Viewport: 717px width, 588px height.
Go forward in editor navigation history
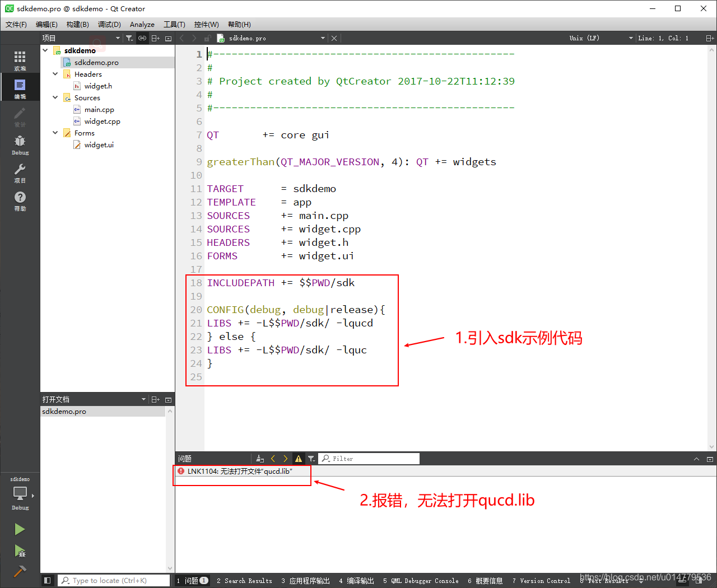(x=194, y=38)
